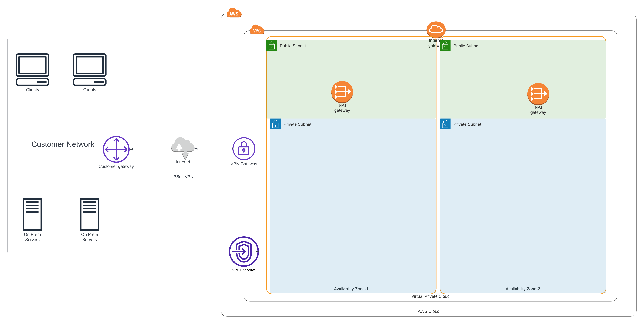Click 'Clients' label under first computer
Screen dimensions: 644x324
pyautogui.click(x=33, y=90)
